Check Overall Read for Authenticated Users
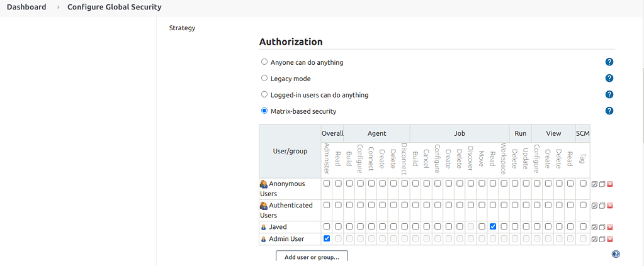This screenshot has height=266, width=644. [x=338, y=205]
